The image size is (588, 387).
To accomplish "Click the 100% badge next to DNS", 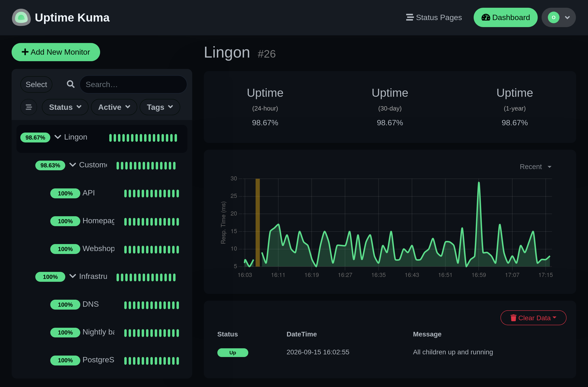I will point(65,305).
